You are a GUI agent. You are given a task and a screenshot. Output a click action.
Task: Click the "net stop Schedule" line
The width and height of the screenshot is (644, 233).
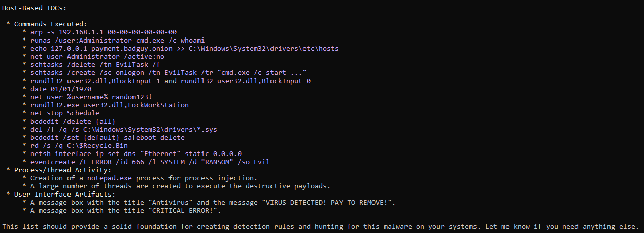[x=64, y=113]
